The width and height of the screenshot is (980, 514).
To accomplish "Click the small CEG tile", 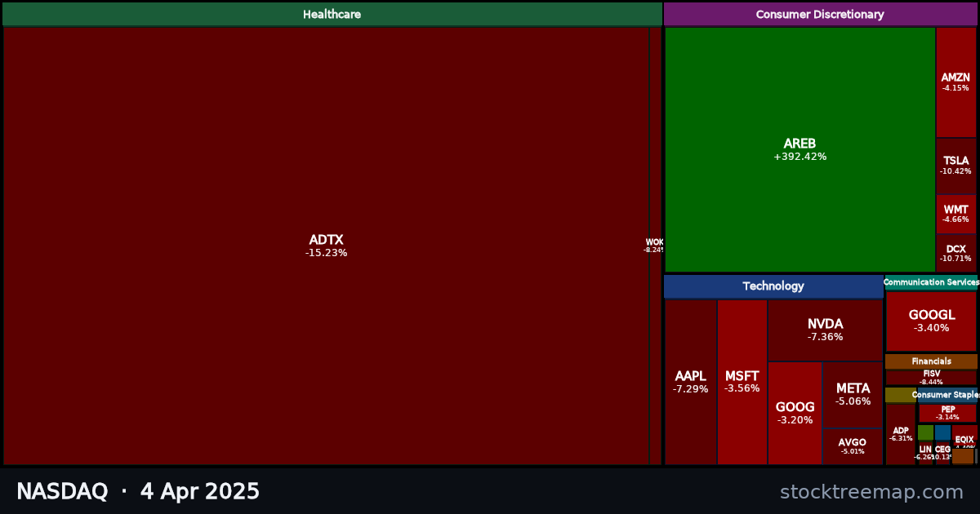I will click(942, 453).
